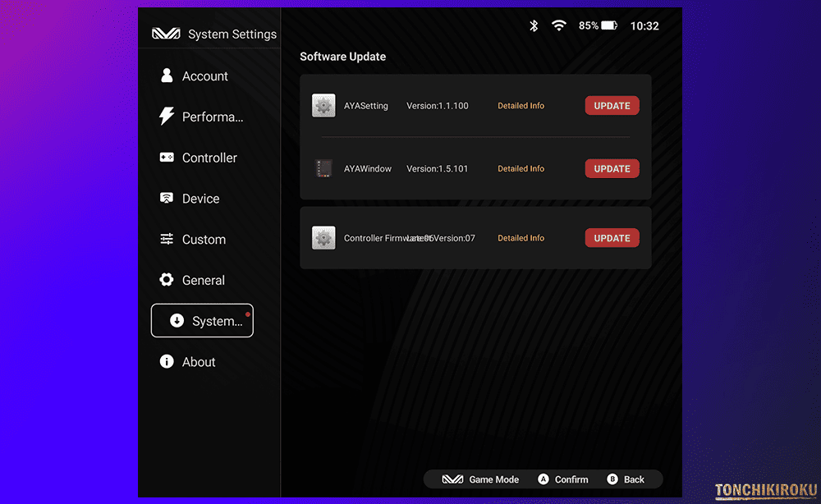Click the Controller Firmware gear icon
This screenshot has width=821, height=504.
[323, 238]
